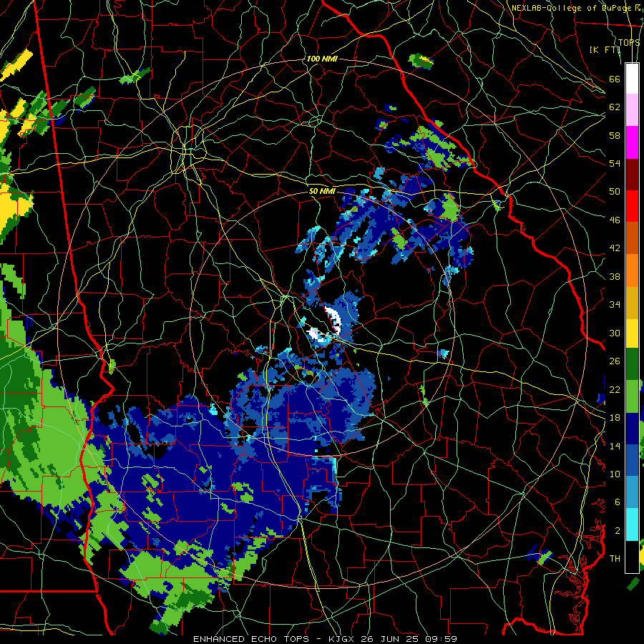This screenshot has height=644, width=644.
Task: Click the 42 legend value
Action: coord(615,248)
